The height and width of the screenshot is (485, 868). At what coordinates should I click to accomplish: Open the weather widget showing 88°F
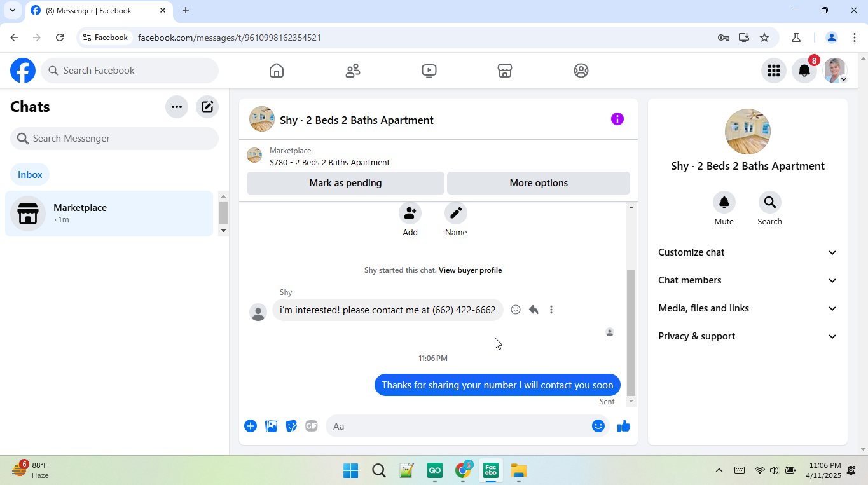[x=31, y=470]
